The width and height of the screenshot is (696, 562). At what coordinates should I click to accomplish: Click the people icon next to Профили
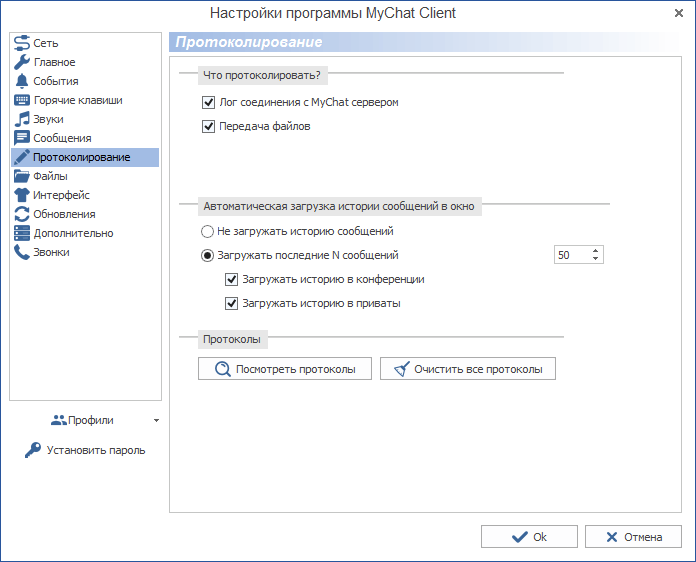pos(59,420)
